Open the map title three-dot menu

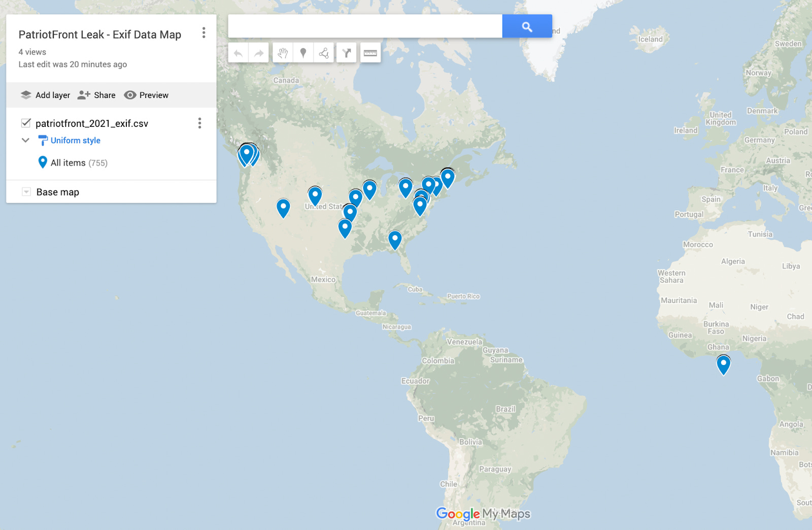coord(204,33)
